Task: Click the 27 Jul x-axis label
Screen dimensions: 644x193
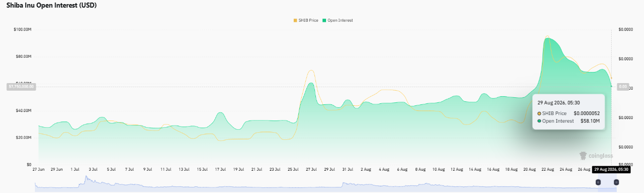Action: coord(312,169)
